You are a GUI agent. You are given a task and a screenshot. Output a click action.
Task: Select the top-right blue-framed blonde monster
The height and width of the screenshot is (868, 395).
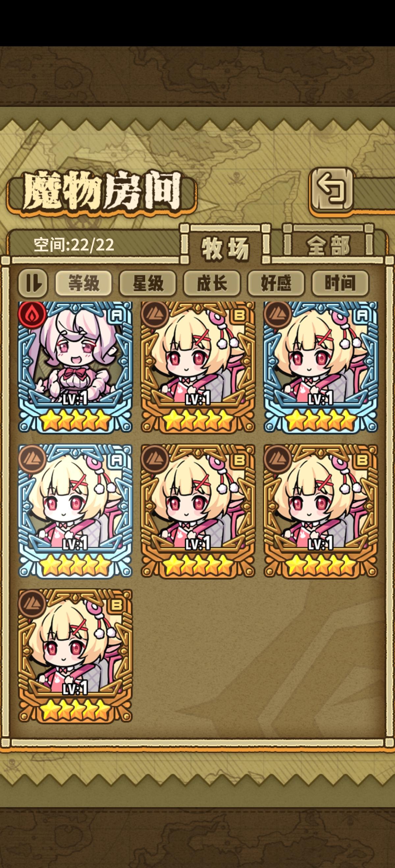point(321,367)
